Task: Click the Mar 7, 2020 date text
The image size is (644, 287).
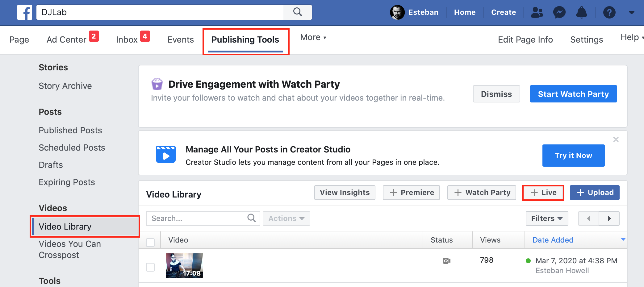Action: [576, 261]
